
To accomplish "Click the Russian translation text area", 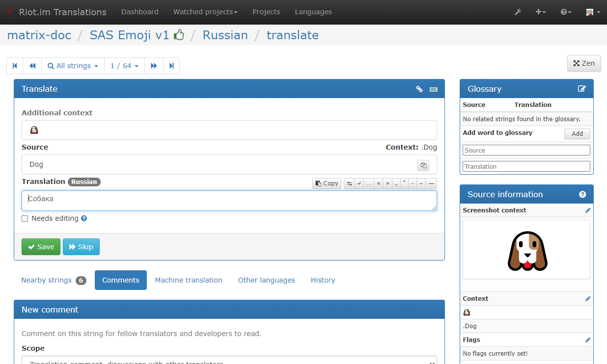I will click(229, 201).
